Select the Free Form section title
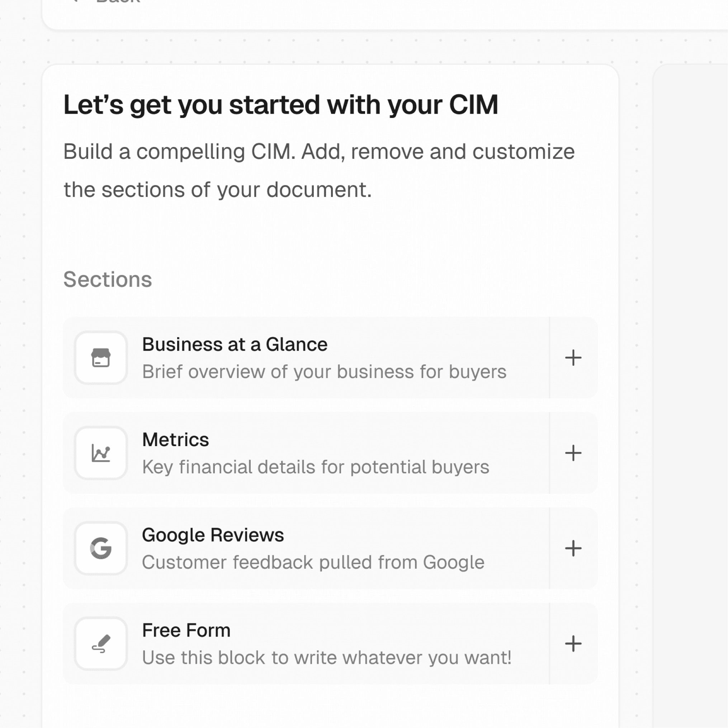The width and height of the screenshot is (728, 728). pos(186,630)
